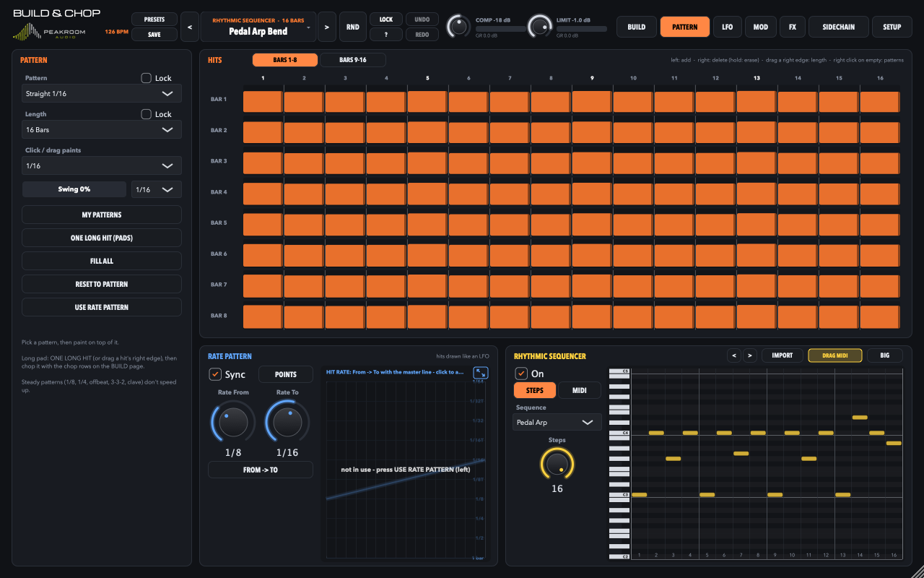Click the sequencer next arrow beside IMPORT

[x=750, y=355]
